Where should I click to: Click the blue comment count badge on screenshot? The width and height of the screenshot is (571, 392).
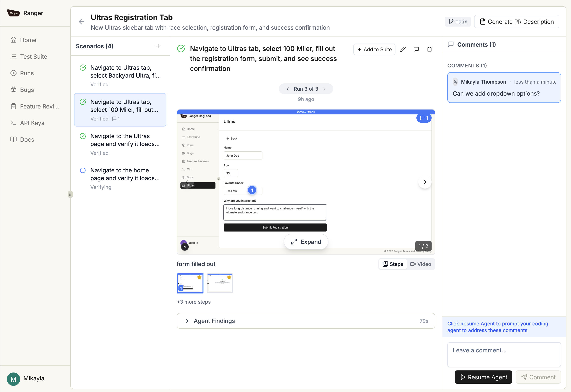click(x=424, y=118)
